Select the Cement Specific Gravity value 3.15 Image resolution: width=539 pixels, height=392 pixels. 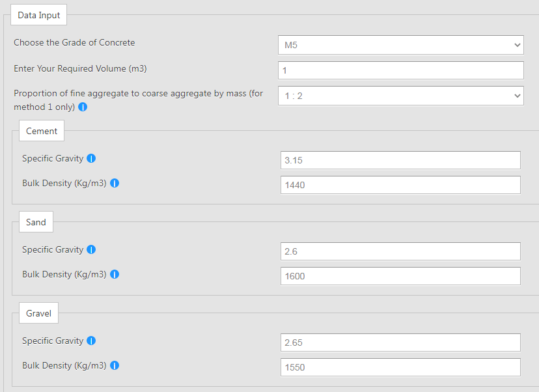point(400,160)
